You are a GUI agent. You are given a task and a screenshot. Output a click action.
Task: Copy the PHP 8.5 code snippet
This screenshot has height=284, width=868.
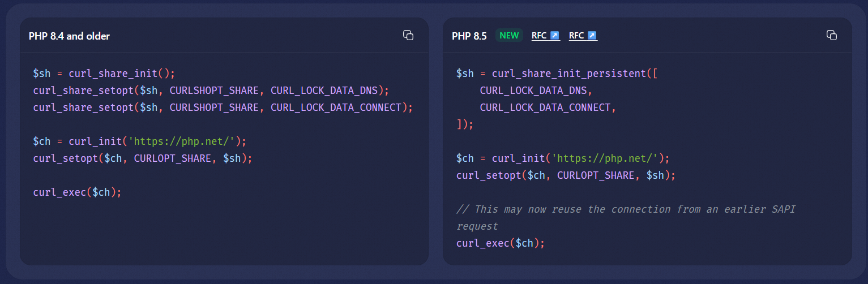point(831,35)
